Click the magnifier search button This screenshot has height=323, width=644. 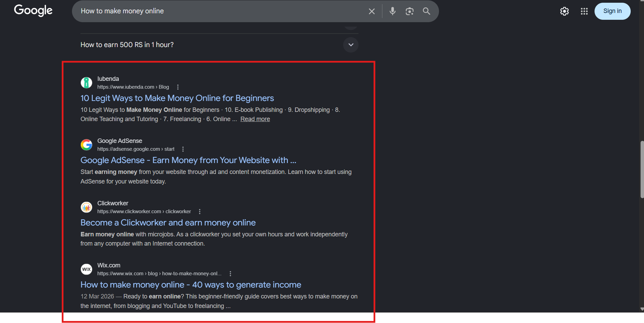click(x=426, y=11)
